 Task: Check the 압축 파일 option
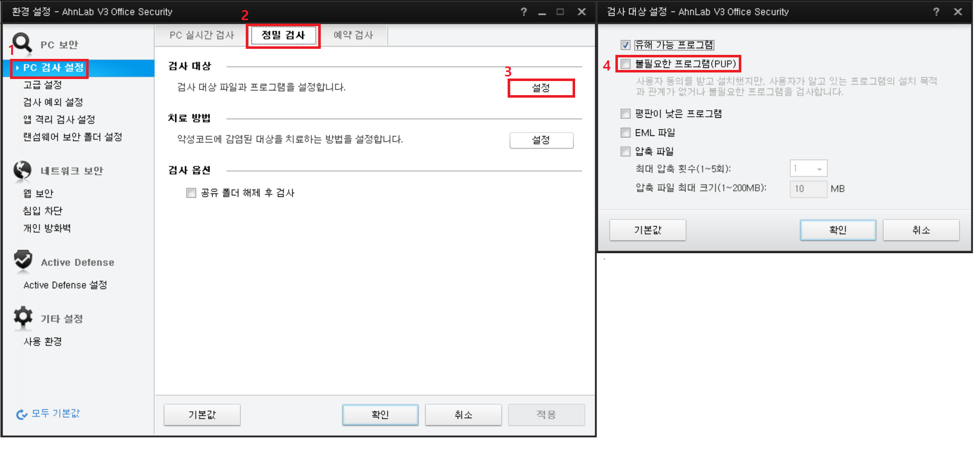[x=625, y=151]
